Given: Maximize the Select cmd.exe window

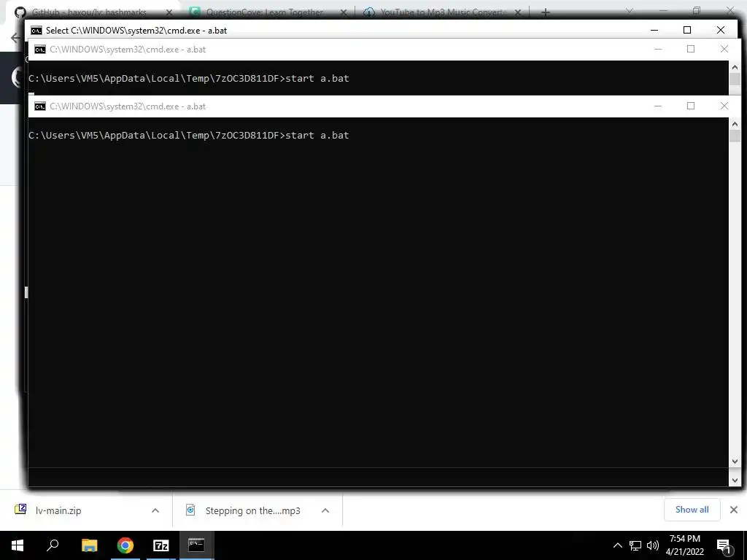Looking at the screenshot, I should pyautogui.click(x=687, y=30).
